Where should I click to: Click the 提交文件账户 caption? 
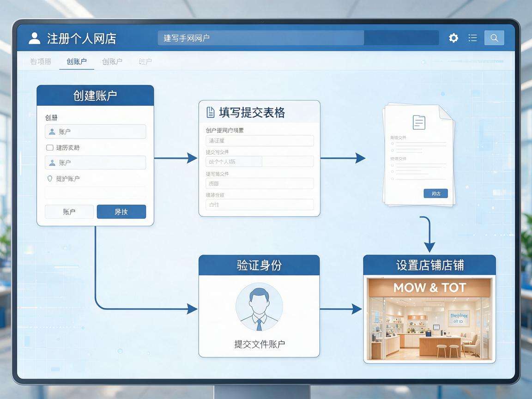click(259, 344)
